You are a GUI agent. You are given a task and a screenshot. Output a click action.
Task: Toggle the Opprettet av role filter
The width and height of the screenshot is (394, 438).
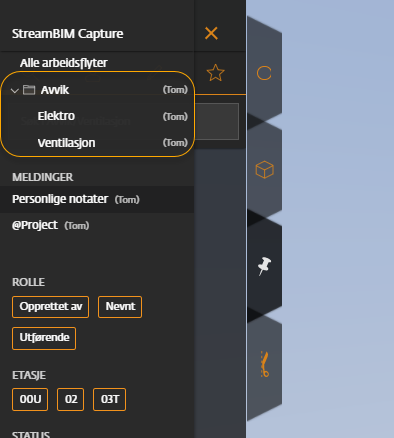[x=50, y=307]
